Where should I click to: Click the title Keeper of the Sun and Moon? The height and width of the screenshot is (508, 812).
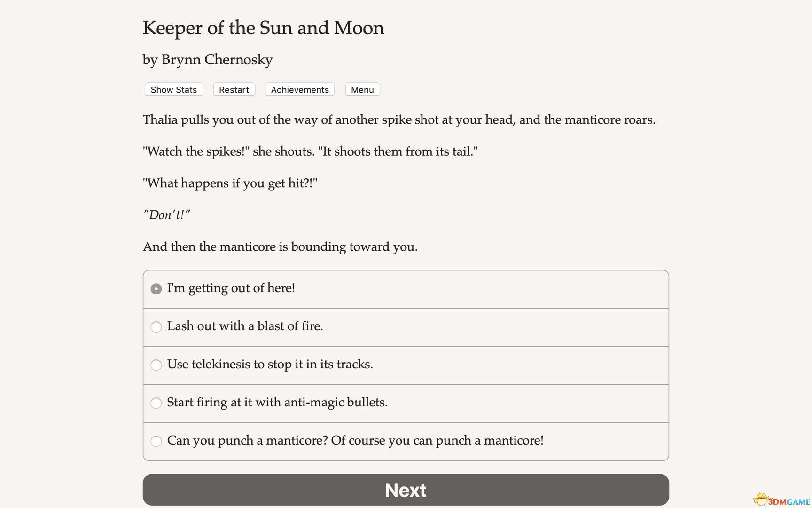coord(263,28)
